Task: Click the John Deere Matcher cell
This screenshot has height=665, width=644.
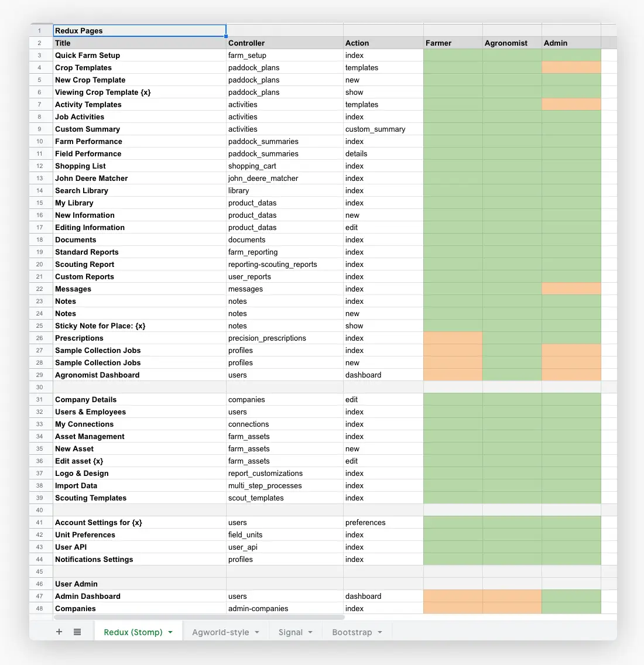Action: tap(140, 178)
